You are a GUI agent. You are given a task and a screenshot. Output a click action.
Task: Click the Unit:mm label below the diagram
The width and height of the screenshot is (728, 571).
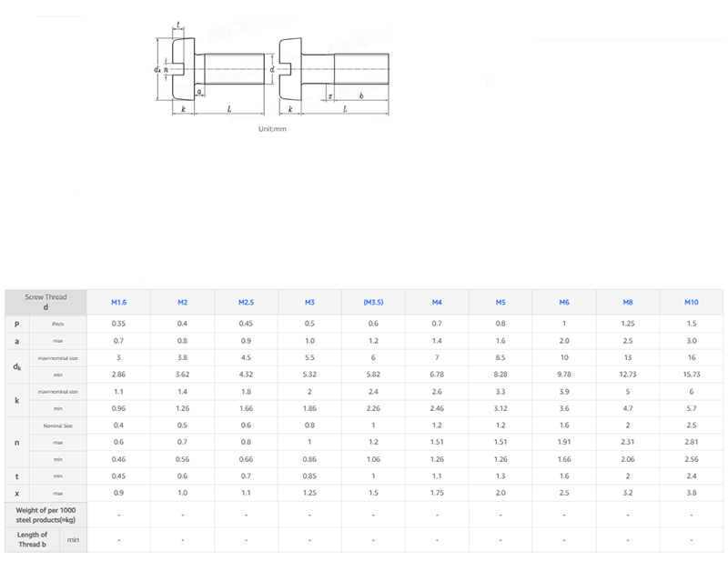point(272,129)
